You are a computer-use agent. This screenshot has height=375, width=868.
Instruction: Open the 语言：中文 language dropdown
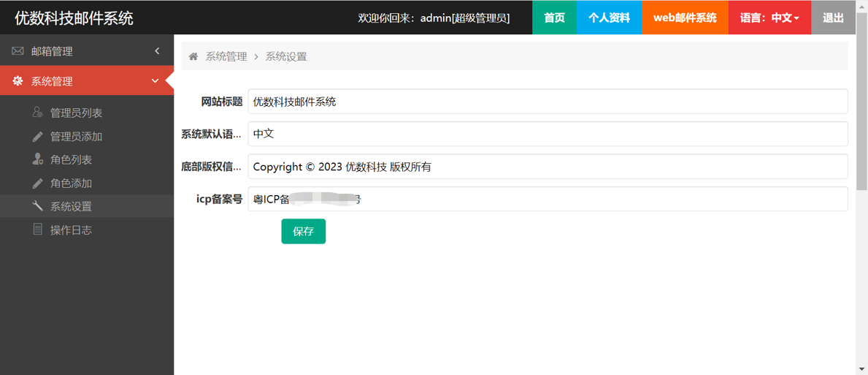[769, 18]
